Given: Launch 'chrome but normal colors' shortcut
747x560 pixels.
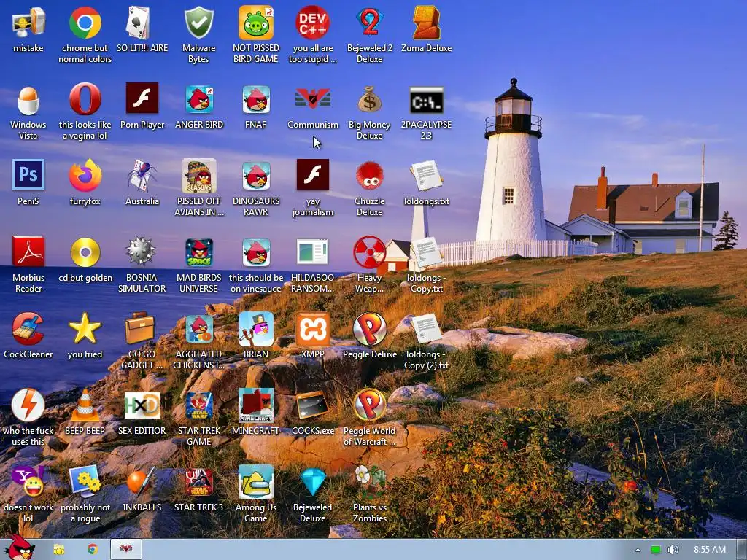Looking at the screenshot, I should tap(85, 23).
